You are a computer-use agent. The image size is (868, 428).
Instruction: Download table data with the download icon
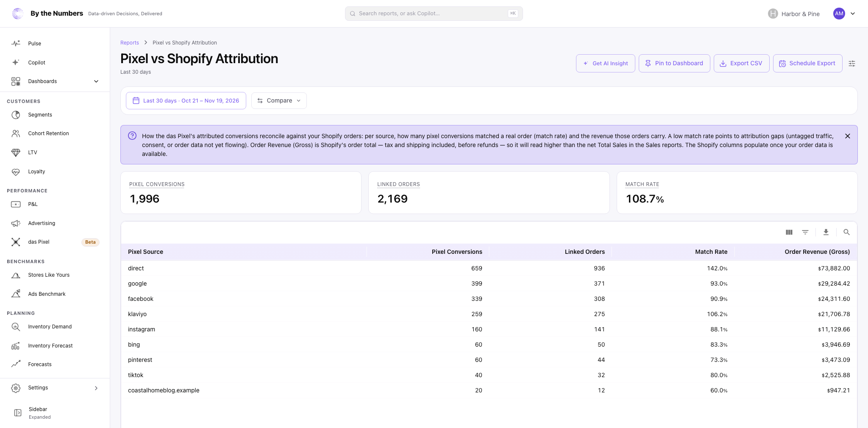click(826, 232)
